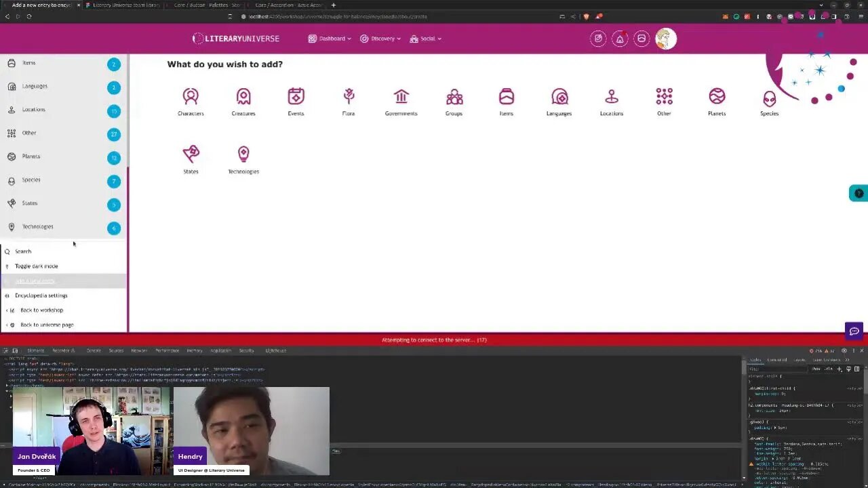Switch to 'Core / Accordion' browser tab
The image size is (868, 488).
click(285, 5)
